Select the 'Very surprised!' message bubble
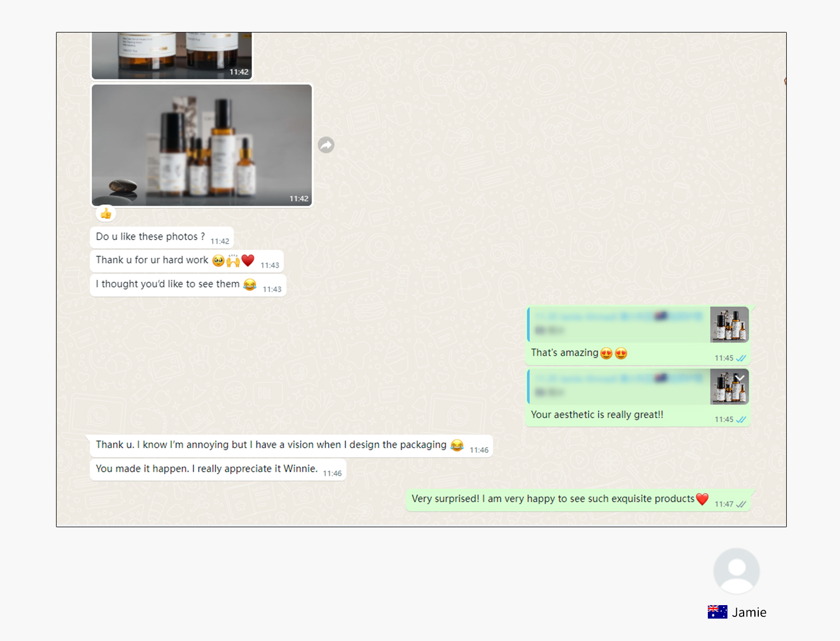 pos(553,499)
